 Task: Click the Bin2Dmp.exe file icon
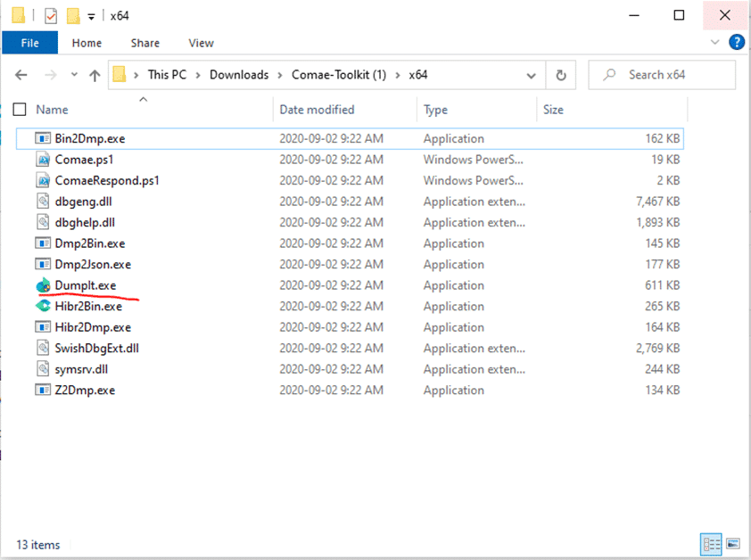[43, 138]
